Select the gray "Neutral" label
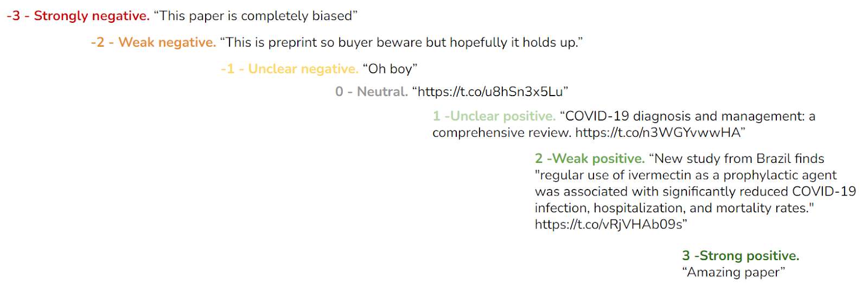Screen dimensions: 868x284 pyautogui.click(x=382, y=92)
